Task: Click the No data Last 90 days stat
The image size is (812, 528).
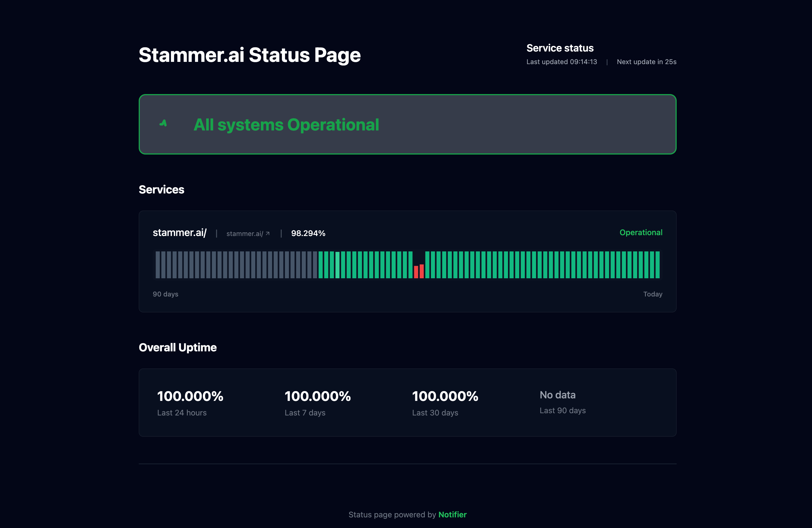Action: 558,395
